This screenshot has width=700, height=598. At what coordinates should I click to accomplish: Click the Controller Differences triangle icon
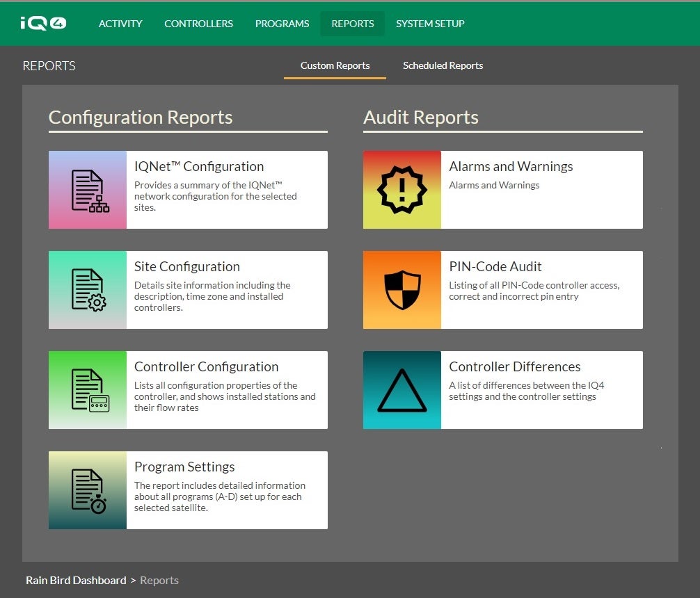click(402, 390)
